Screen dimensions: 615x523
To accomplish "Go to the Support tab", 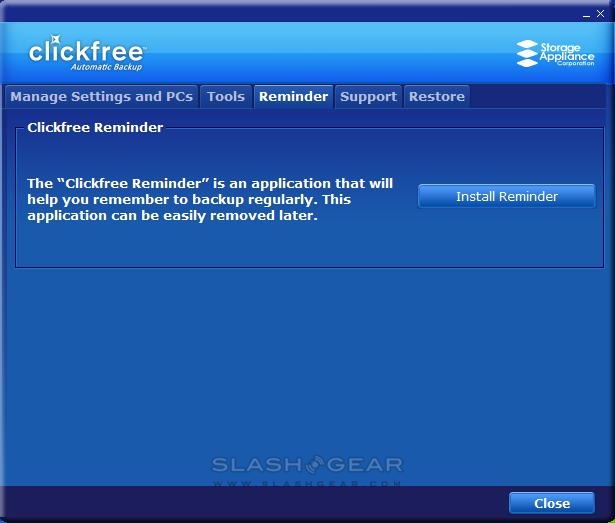I will [368, 97].
